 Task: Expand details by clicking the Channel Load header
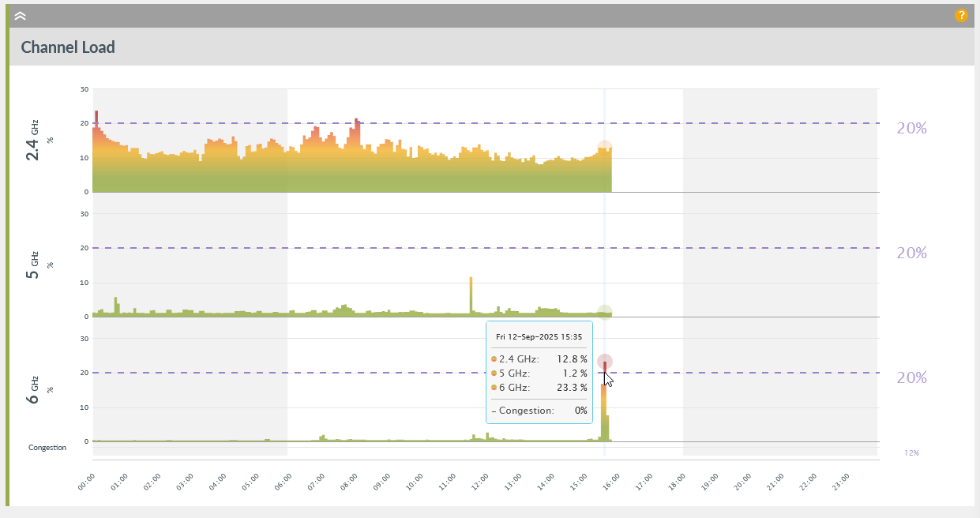pos(67,47)
